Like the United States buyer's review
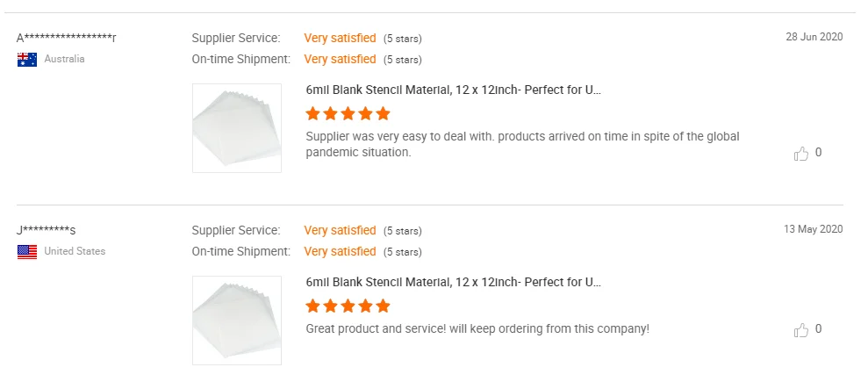The width and height of the screenshot is (868, 389). point(800,330)
